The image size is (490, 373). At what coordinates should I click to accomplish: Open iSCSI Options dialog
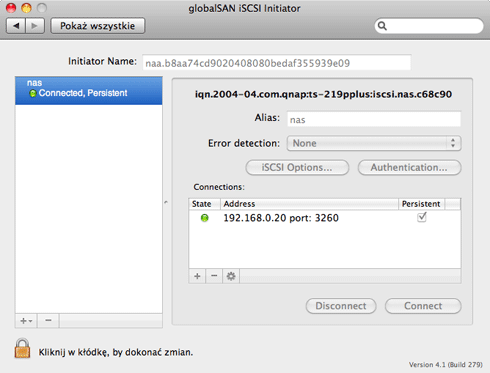coord(297,167)
